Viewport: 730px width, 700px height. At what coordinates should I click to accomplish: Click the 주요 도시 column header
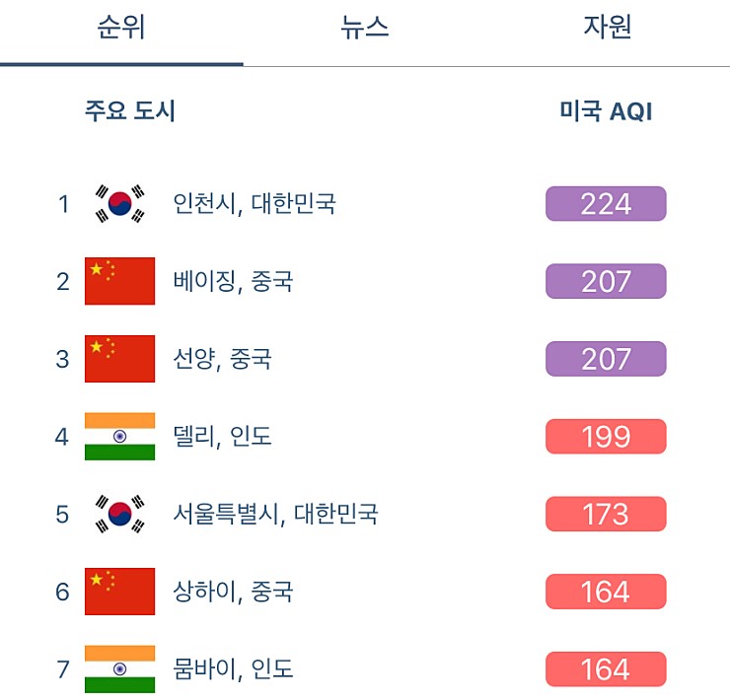[x=130, y=111]
